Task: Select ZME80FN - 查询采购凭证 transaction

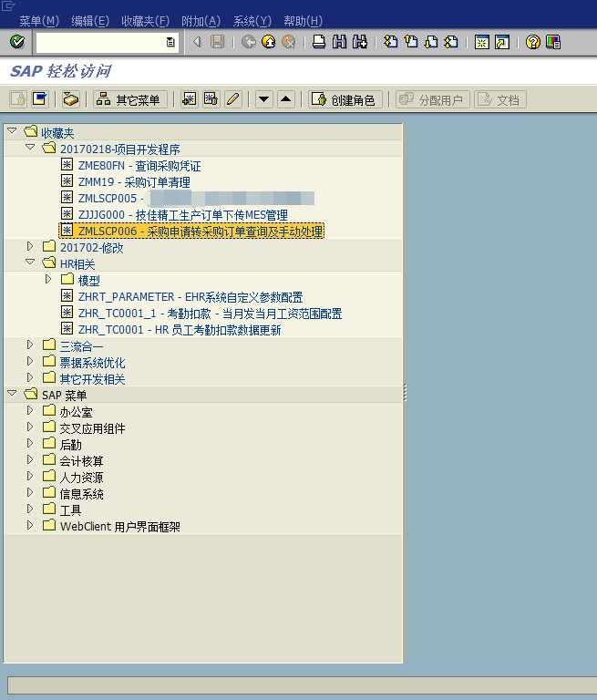Action: pyautogui.click(x=139, y=166)
